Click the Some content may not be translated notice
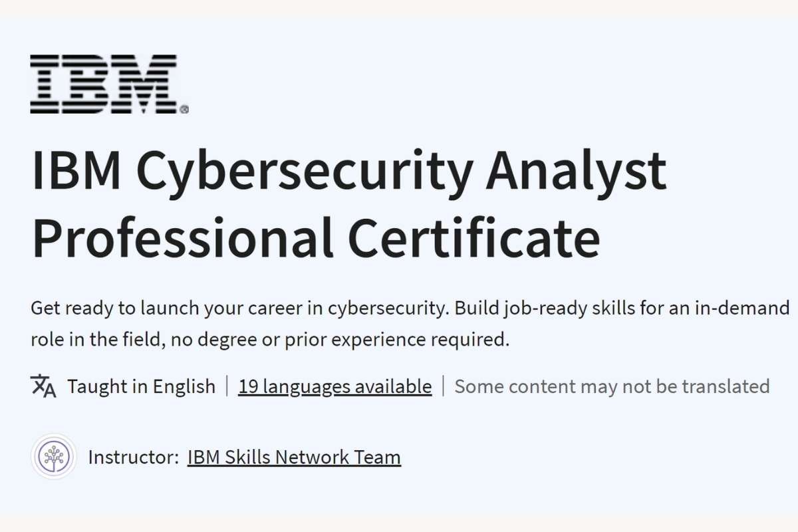Screen dimensions: 798x532 (x=610, y=386)
